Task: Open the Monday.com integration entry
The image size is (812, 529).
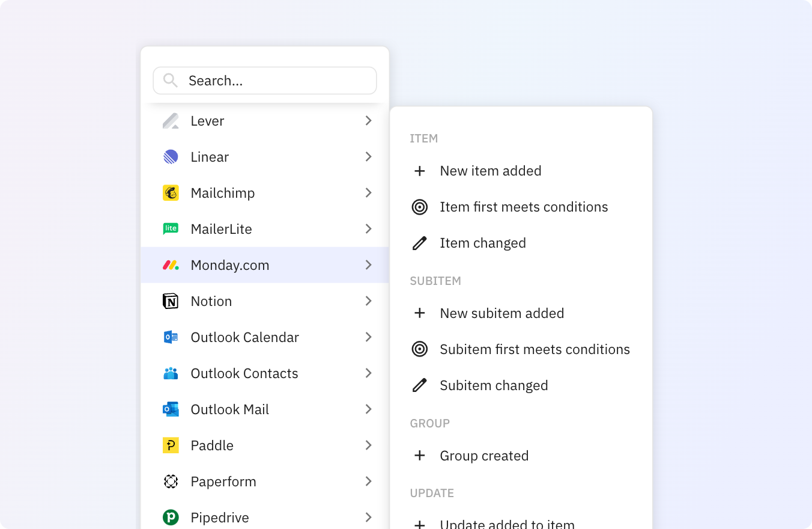Action: tap(265, 265)
